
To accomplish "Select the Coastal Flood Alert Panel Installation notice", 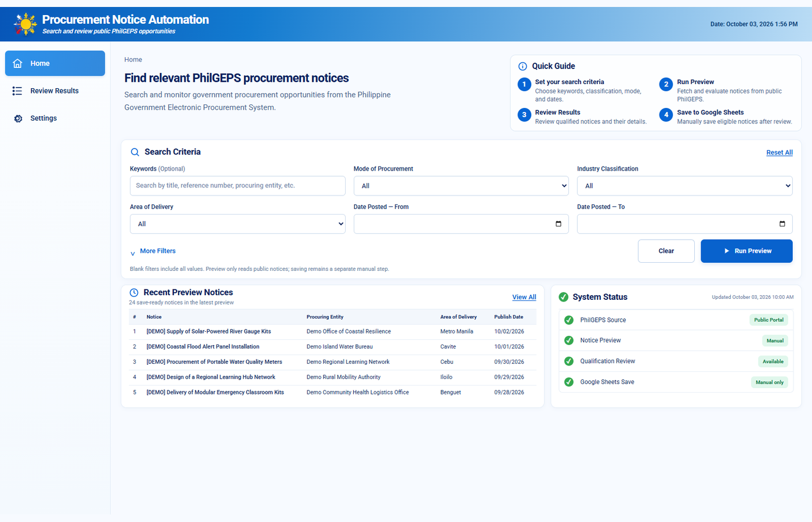I will coord(203,347).
